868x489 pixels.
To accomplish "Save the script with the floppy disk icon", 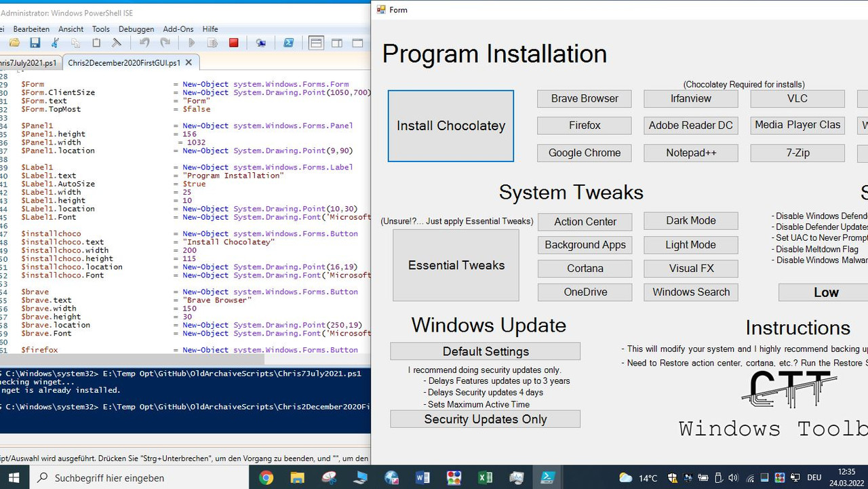I will (35, 43).
